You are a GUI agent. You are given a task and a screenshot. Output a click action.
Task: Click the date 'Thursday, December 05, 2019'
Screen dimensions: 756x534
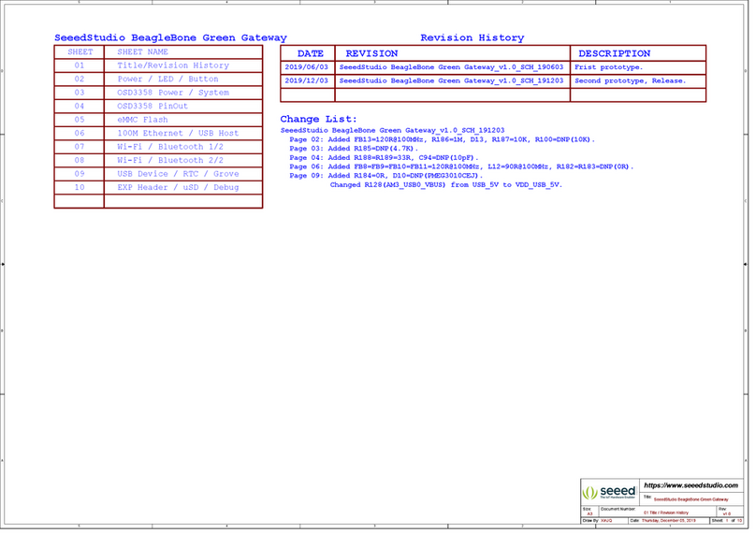669,521
